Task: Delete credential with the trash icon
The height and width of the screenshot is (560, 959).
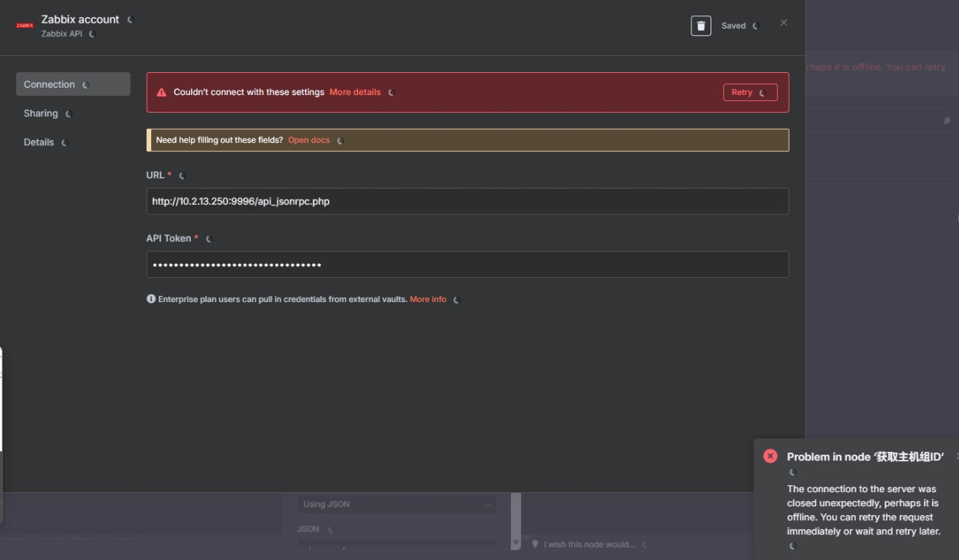Action: coord(701,26)
